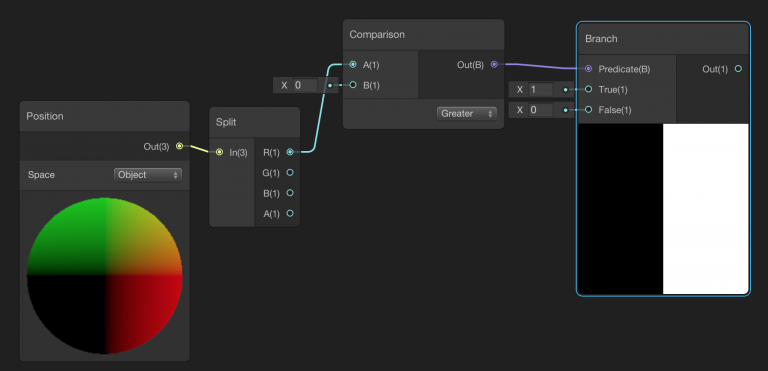Click the X value field for False input
Image resolution: width=768 pixels, height=371 pixels.
(541, 110)
